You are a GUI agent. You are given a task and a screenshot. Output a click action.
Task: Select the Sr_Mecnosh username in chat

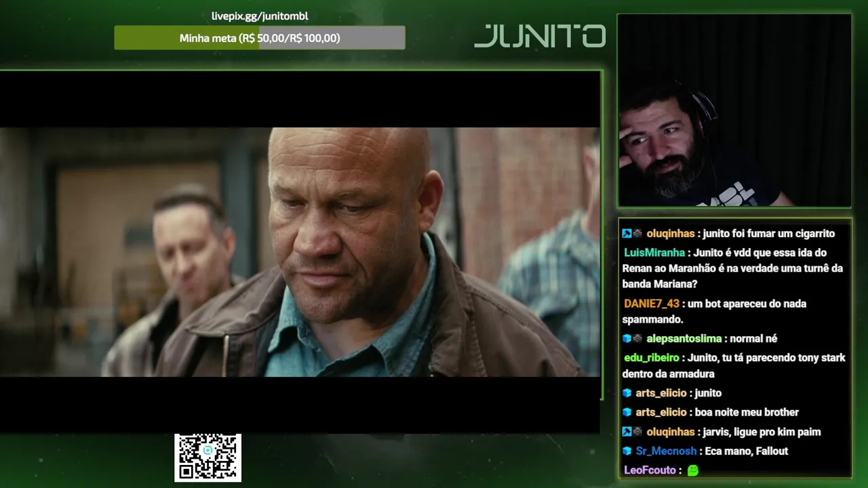pos(666,451)
